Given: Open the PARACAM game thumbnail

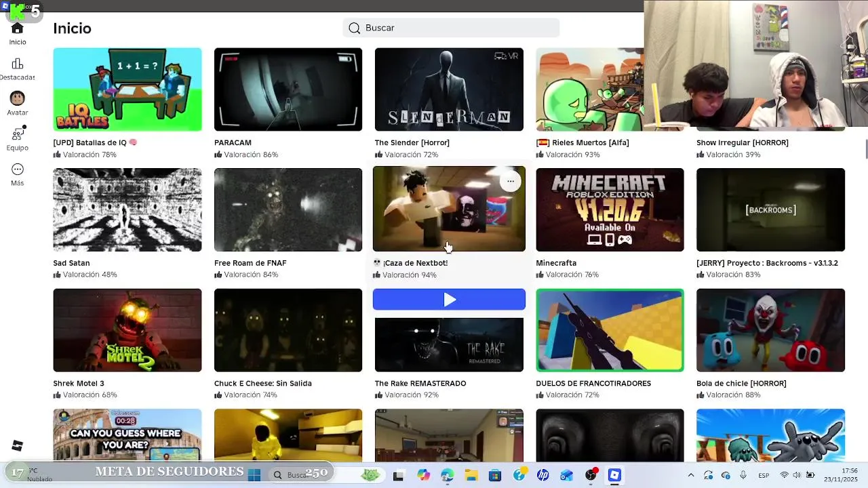Looking at the screenshot, I should pos(288,89).
